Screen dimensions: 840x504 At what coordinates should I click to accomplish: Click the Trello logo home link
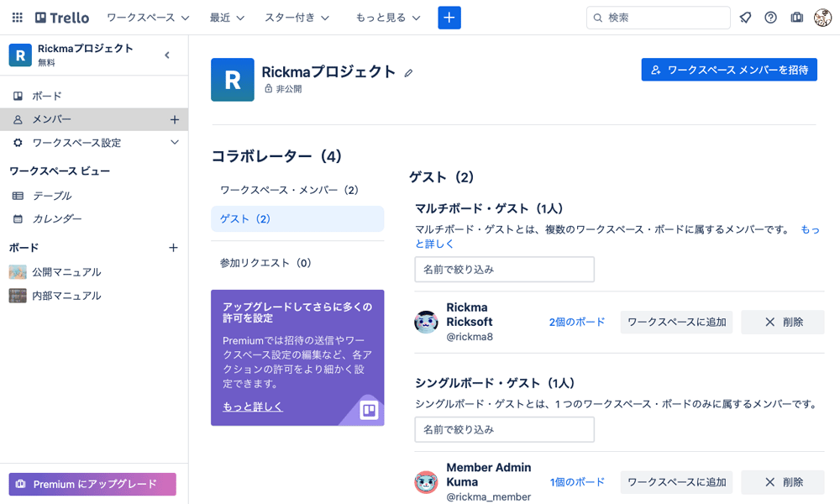coord(62,18)
